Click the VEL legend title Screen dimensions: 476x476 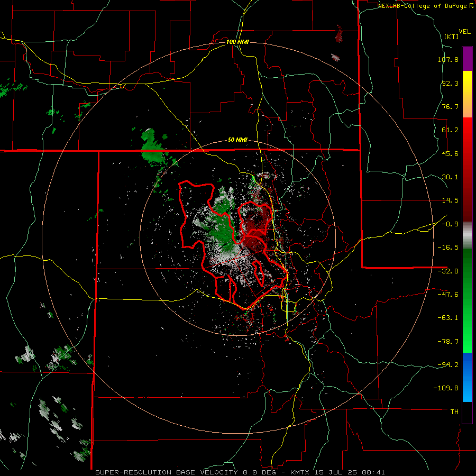point(464,31)
